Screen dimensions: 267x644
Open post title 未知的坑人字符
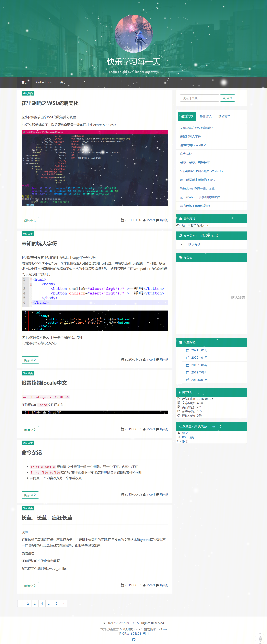tap(39, 243)
